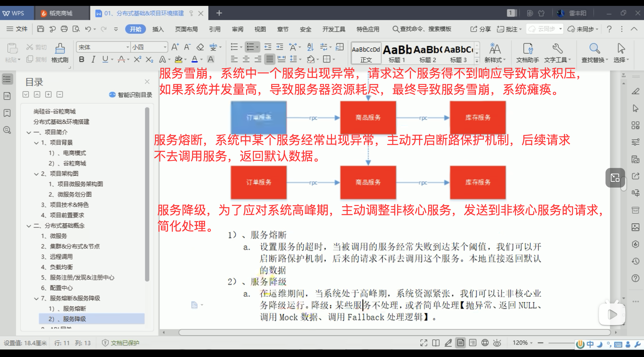Viewport: 644px width, 357px height.
Task: Open the font size 小四 dropdown
Action: pos(165,47)
